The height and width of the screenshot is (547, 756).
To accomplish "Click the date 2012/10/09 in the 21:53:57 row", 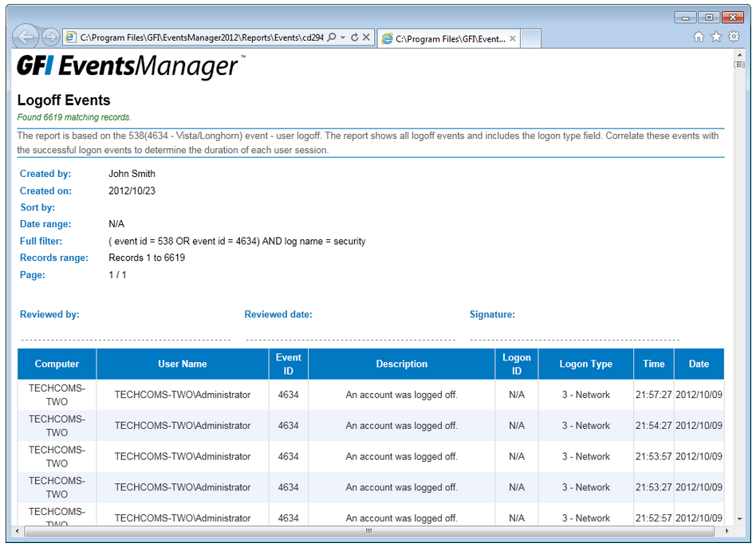I will [699, 456].
